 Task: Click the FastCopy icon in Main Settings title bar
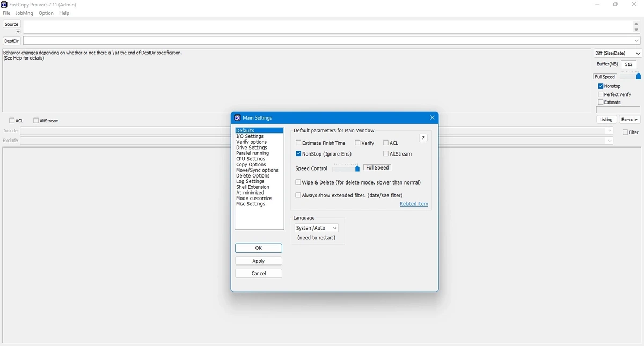click(237, 117)
